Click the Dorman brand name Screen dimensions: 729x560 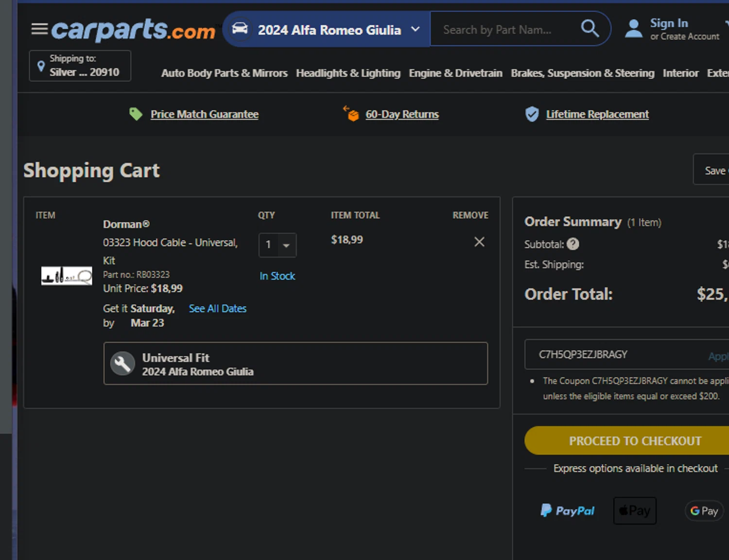coord(126,224)
